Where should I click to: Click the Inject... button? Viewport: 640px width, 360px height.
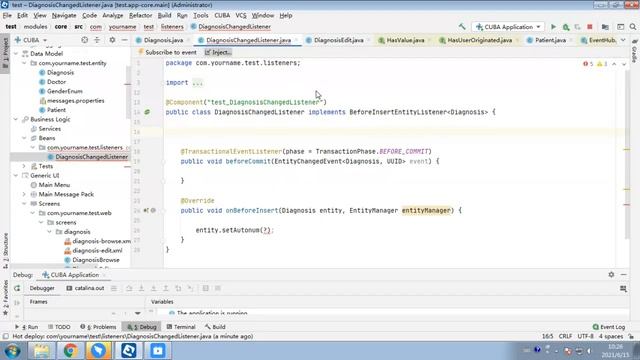(x=218, y=52)
